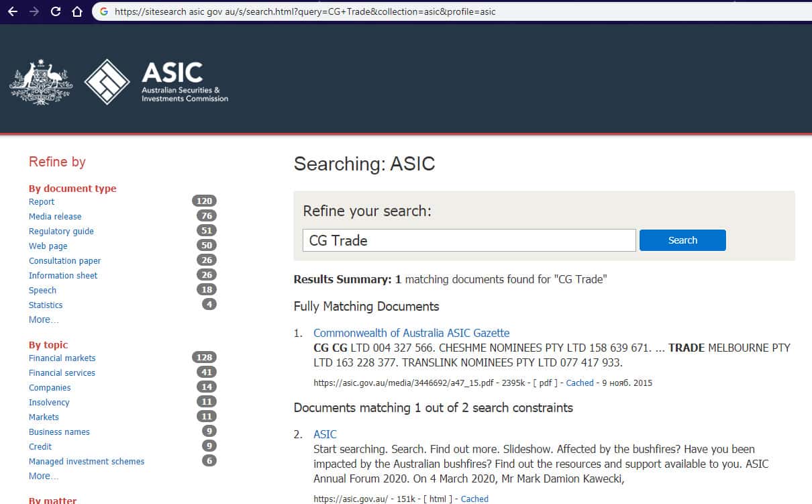Viewport: 812px width, 504px height.
Task: Filter by Credit topic
Action: [x=40, y=446]
